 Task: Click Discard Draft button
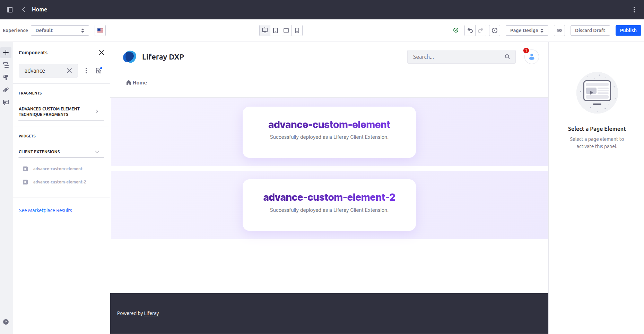pos(590,30)
